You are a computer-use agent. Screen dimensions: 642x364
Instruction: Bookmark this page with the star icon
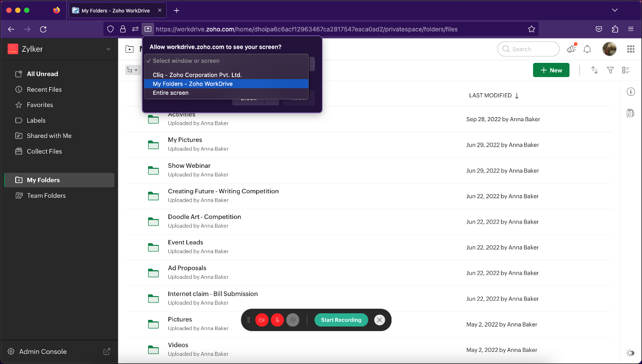[x=531, y=29]
